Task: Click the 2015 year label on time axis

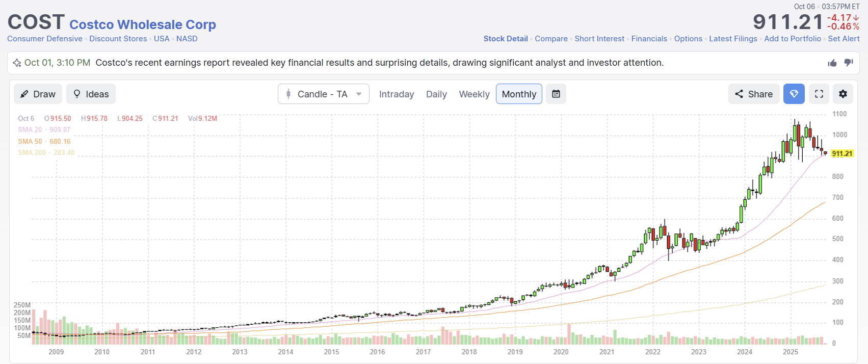Action: [331, 352]
